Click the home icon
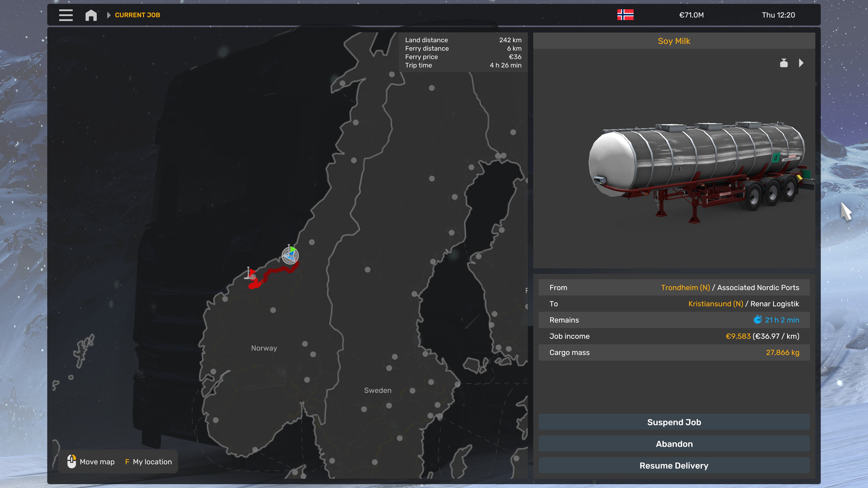 click(x=91, y=15)
